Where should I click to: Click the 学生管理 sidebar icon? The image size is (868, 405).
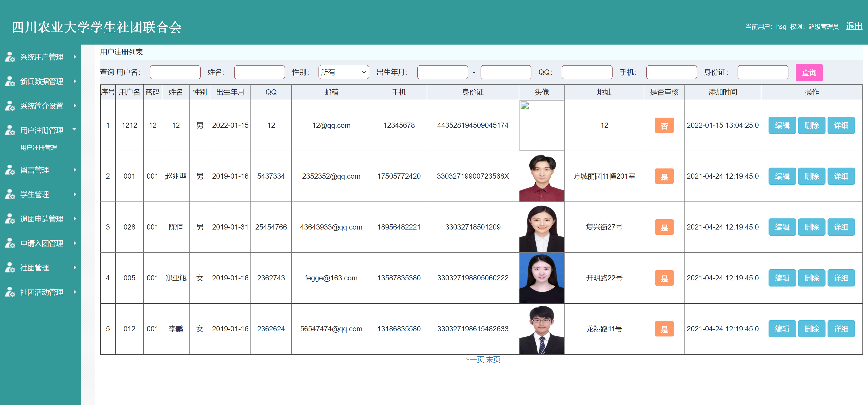point(10,194)
